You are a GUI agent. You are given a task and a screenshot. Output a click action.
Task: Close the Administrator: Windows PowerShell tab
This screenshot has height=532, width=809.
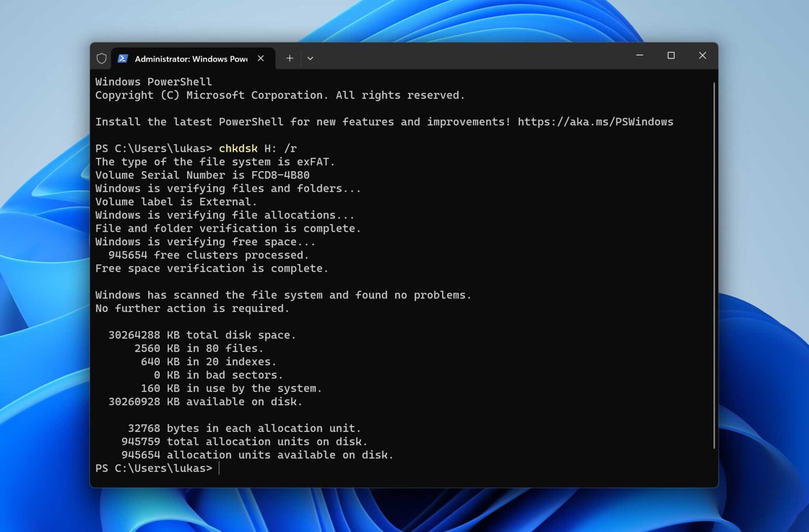[261, 58]
